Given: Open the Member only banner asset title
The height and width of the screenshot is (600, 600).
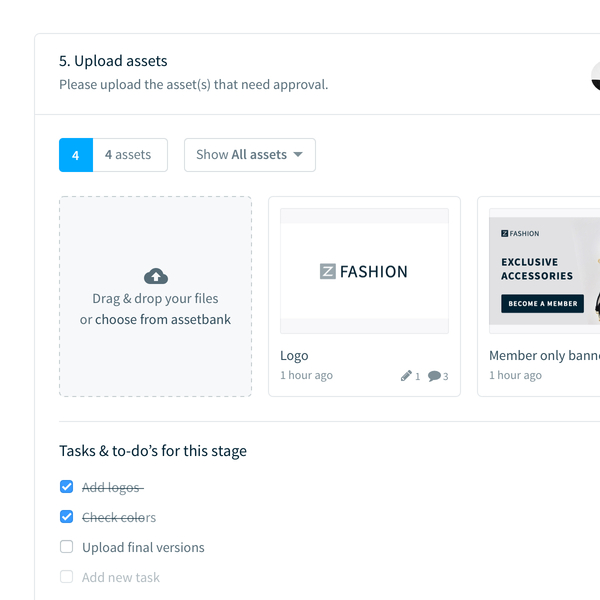Looking at the screenshot, I should coord(545,355).
